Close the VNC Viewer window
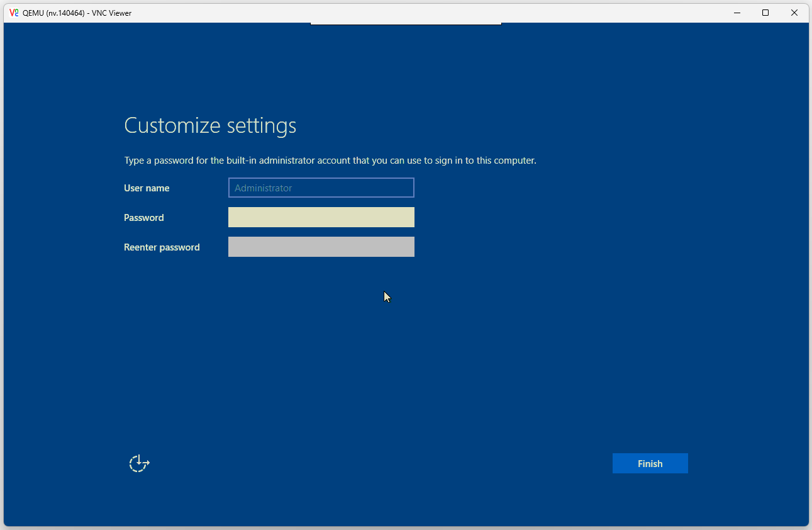812x530 pixels. pyautogui.click(x=794, y=13)
